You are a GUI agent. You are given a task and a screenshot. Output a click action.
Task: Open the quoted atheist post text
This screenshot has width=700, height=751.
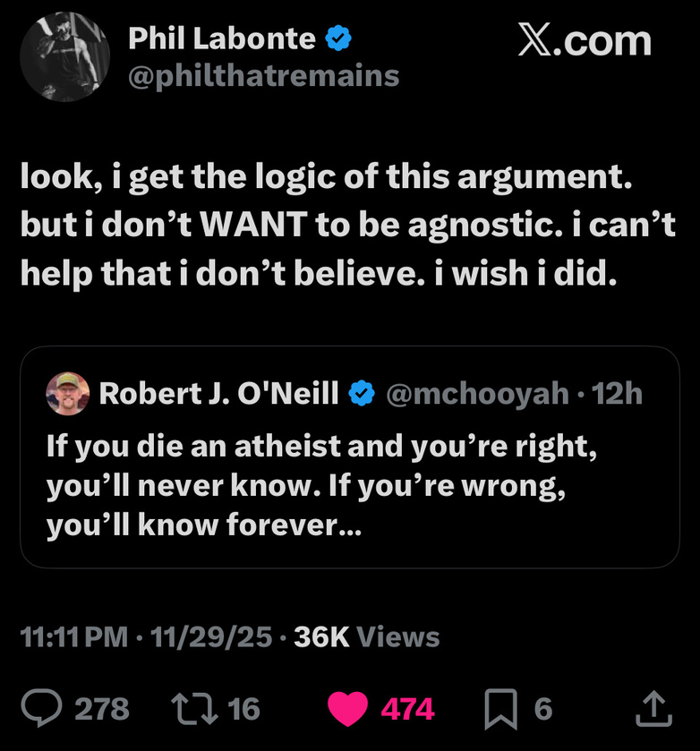(x=322, y=486)
